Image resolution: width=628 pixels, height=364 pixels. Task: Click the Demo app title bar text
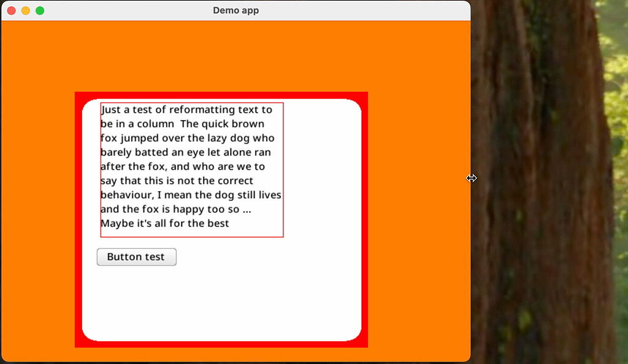pyautogui.click(x=235, y=10)
